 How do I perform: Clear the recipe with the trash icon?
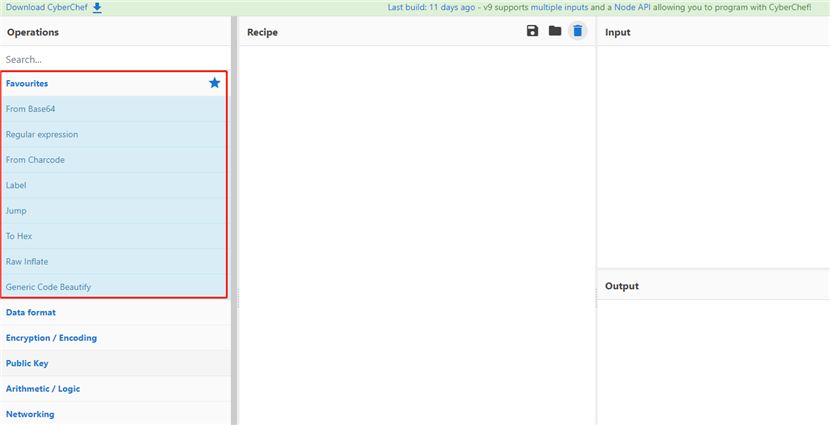pyautogui.click(x=578, y=31)
